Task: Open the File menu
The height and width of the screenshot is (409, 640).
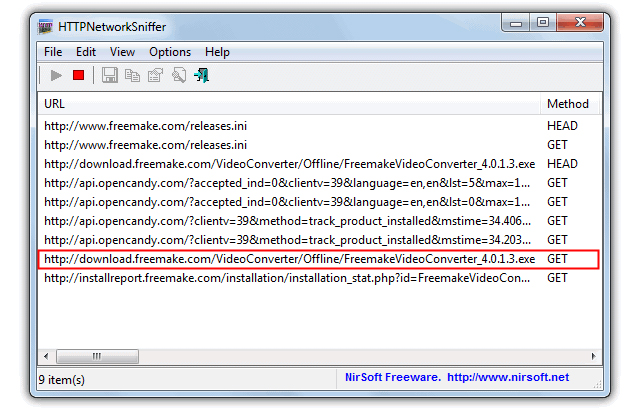Action: [53, 52]
